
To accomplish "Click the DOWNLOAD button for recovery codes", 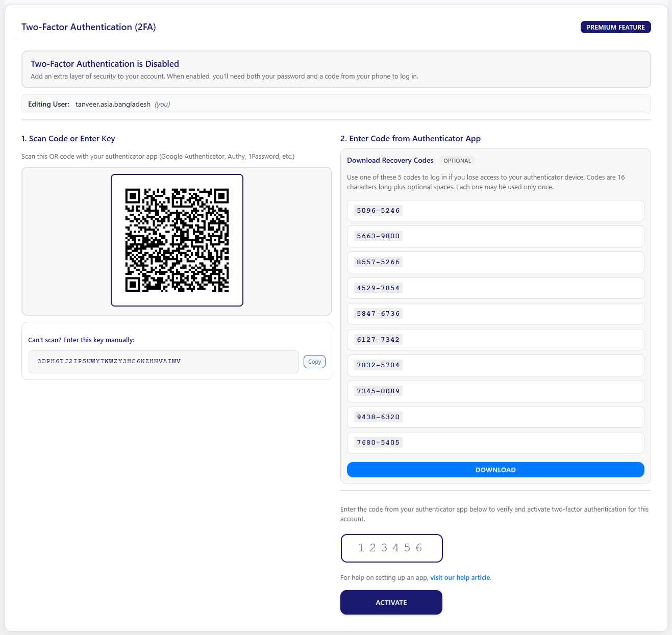I will pos(495,469).
